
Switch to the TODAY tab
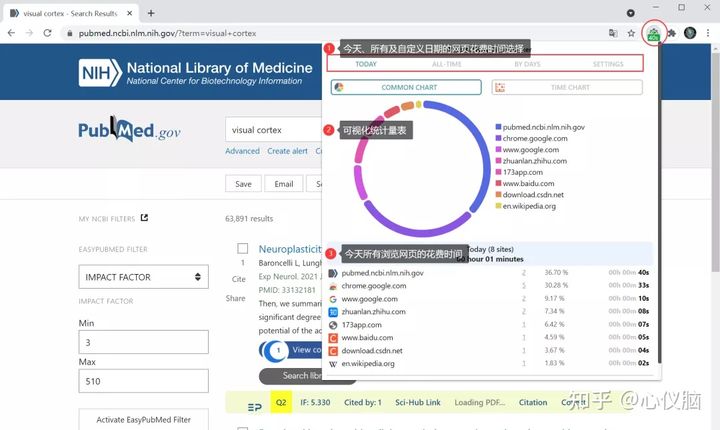point(366,64)
